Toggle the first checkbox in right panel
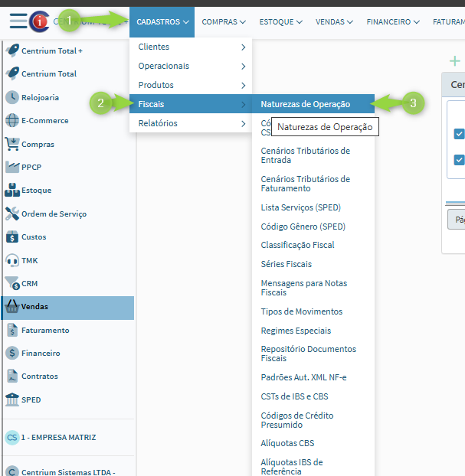This screenshot has height=476, width=465. pyautogui.click(x=459, y=134)
